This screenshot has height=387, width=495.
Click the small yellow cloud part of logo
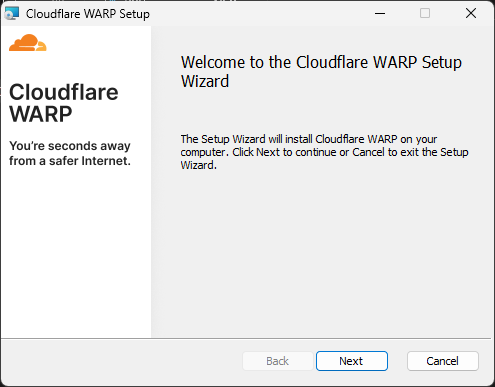click(41, 46)
